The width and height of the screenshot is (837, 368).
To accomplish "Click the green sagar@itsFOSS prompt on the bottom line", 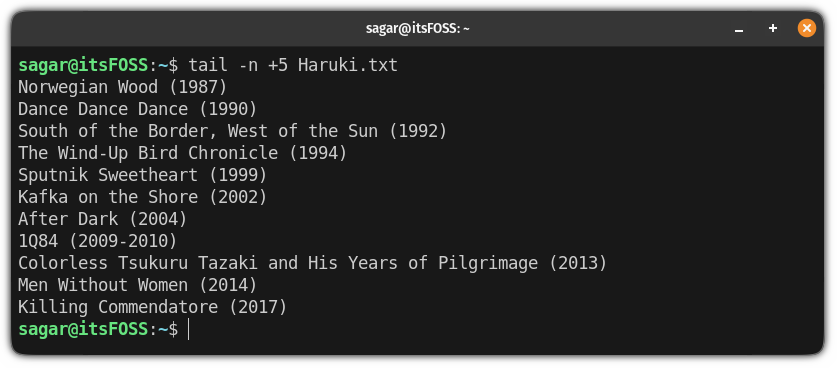I will [x=83, y=330].
